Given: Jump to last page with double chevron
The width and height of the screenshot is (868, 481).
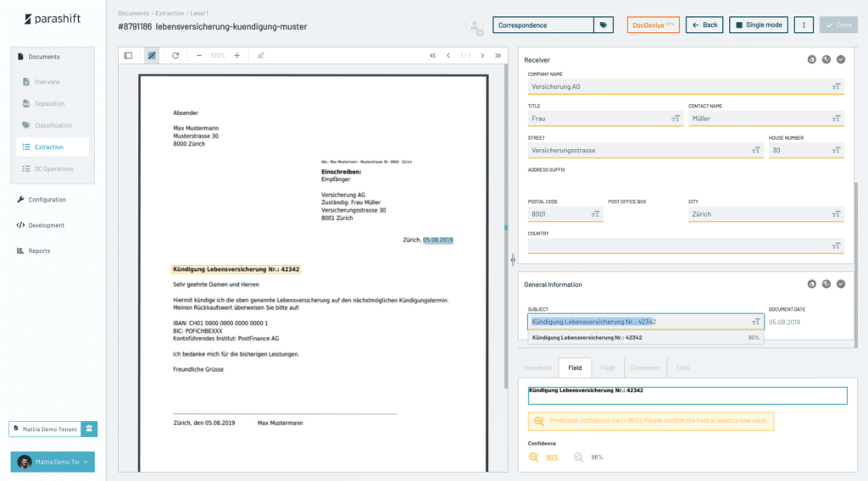Looking at the screenshot, I should 498,55.
